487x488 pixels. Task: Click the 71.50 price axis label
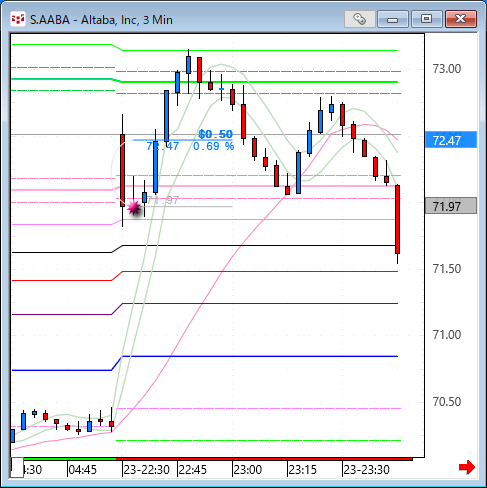click(x=447, y=269)
